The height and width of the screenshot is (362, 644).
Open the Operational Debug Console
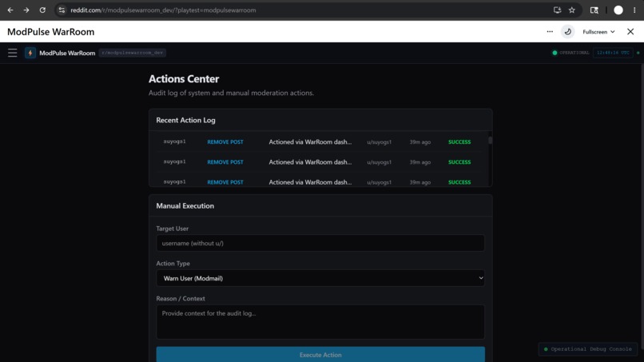pyautogui.click(x=588, y=349)
